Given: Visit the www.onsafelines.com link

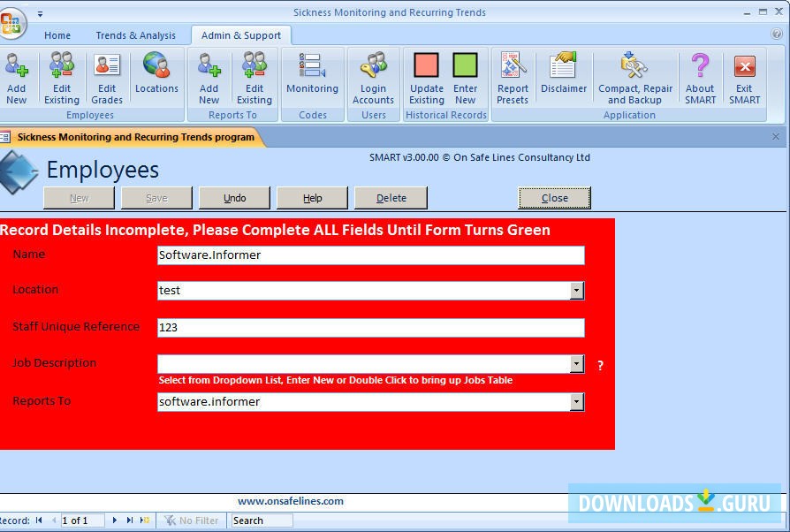Looking at the screenshot, I should coord(290,501).
